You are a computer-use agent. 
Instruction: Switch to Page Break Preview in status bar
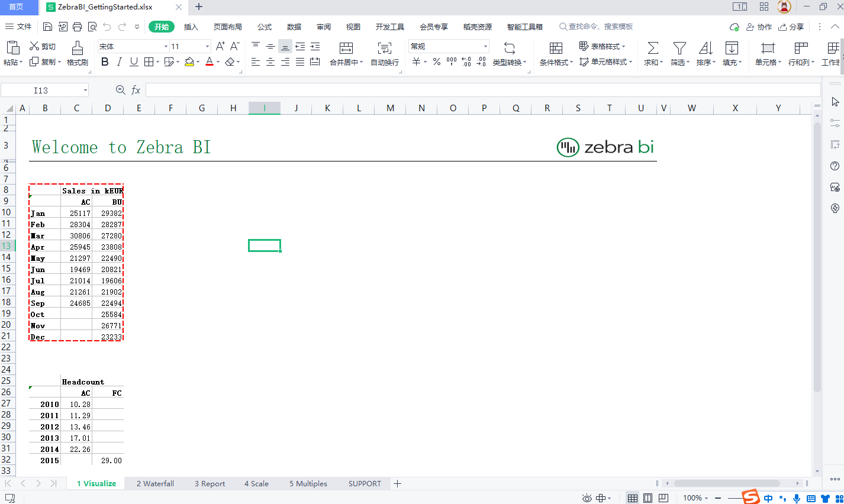point(663,498)
